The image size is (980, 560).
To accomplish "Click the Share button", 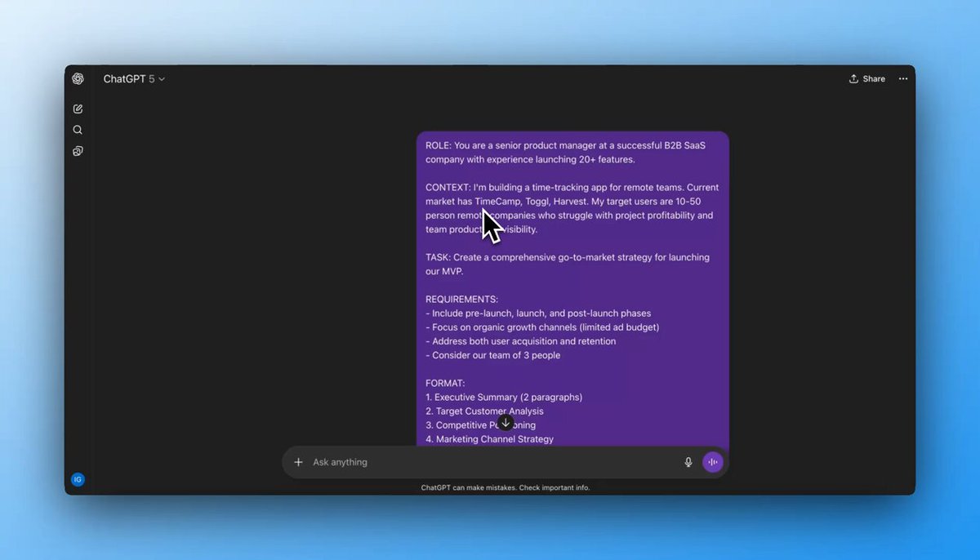I will [867, 79].
